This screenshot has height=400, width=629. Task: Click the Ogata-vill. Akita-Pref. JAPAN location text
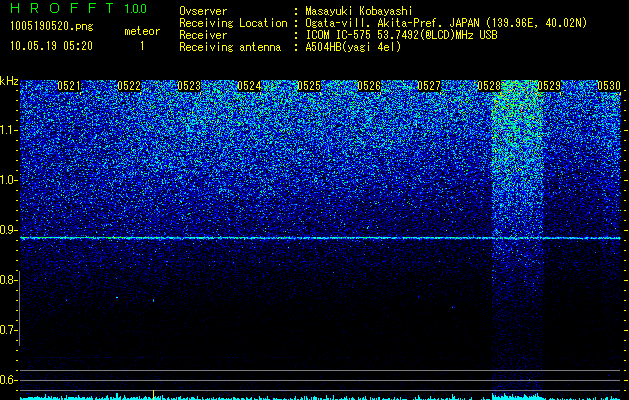click(446, 23)
